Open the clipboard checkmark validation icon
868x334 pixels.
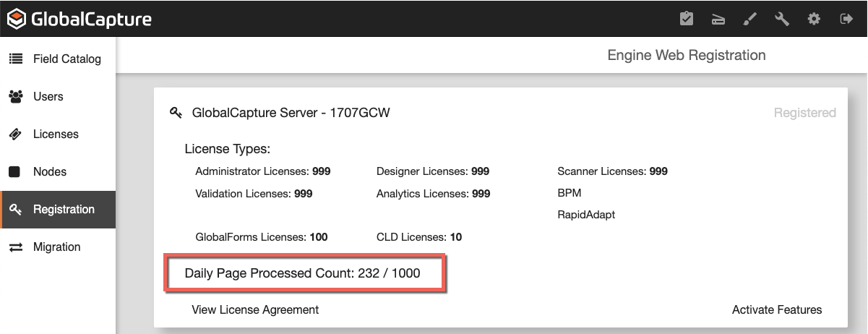pos(687,19)
